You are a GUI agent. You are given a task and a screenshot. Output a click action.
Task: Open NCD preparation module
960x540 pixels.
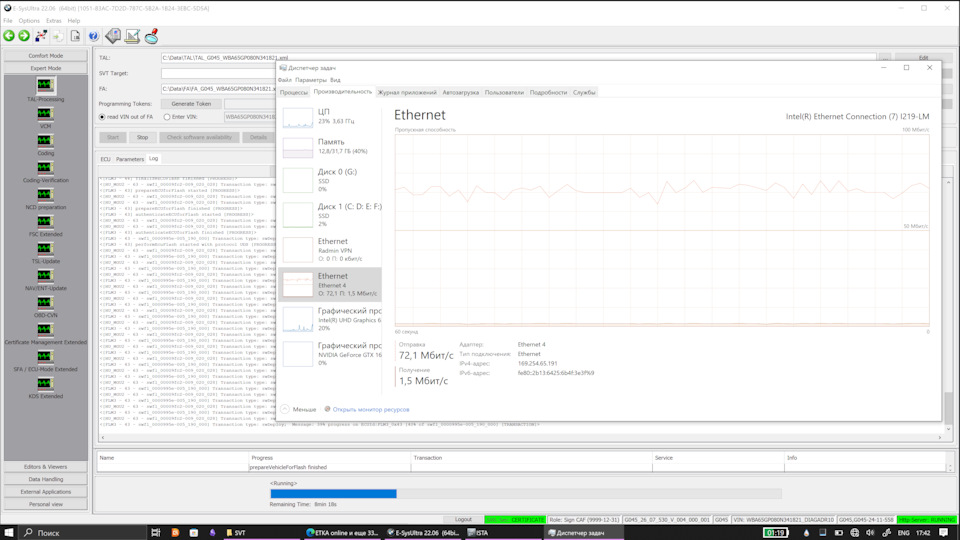[x=45, y=198]
